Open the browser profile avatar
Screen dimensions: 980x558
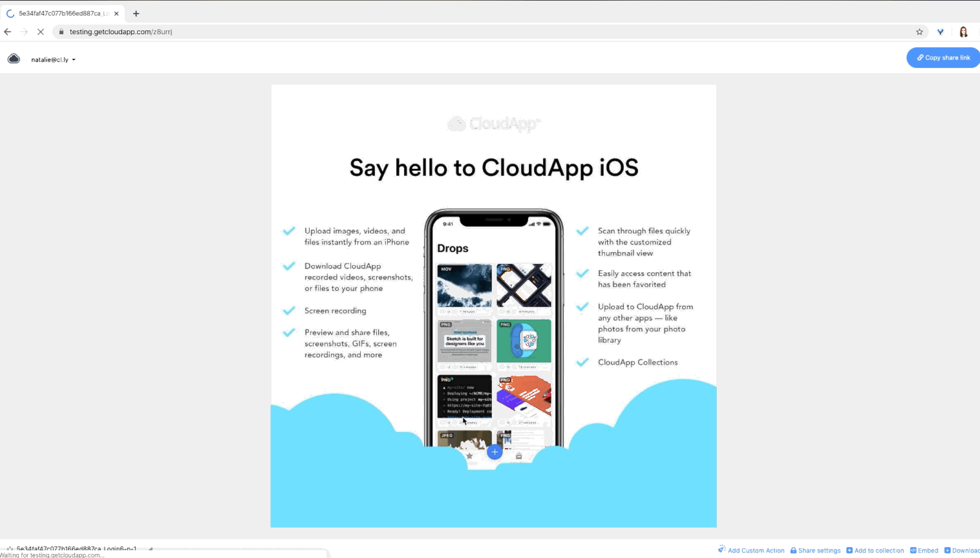click(x=963, y=32)
